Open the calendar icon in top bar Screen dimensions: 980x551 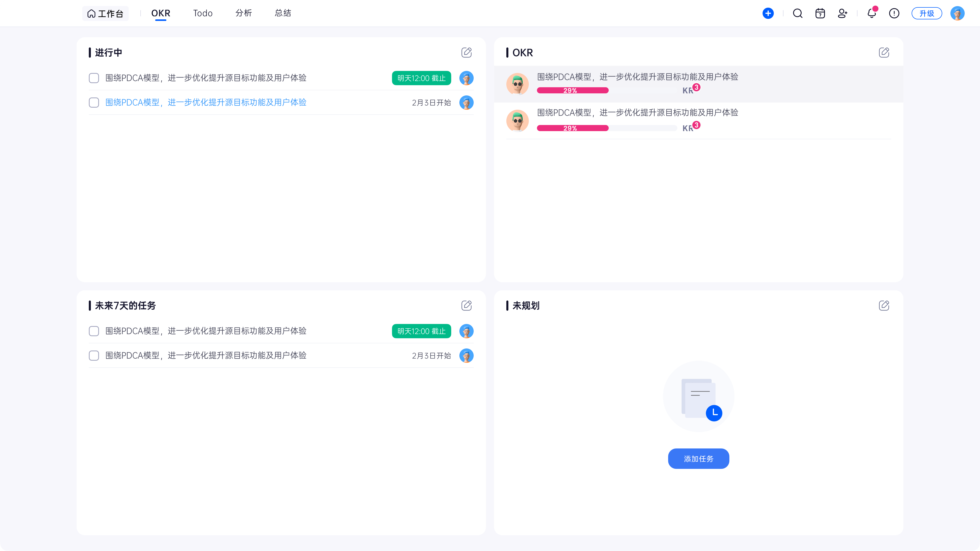click(x=820, y=13)
